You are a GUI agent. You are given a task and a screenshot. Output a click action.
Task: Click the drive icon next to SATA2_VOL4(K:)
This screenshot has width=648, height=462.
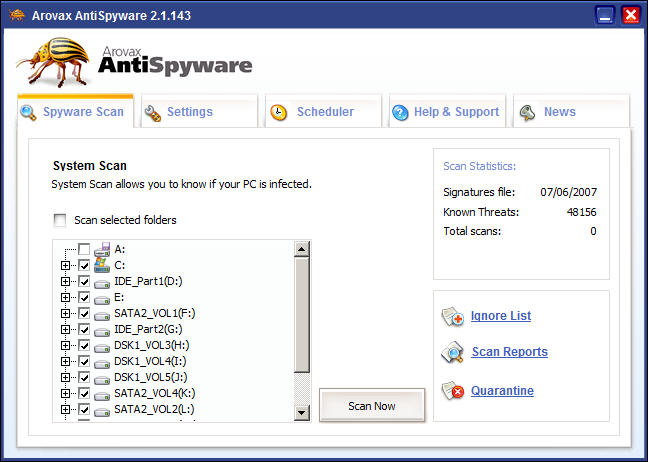102,395
